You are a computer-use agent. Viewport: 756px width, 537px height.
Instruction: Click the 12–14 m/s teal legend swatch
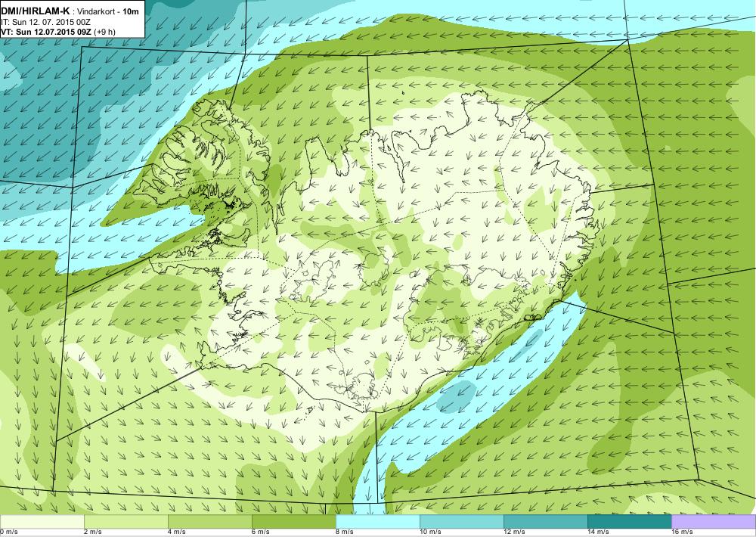click(546, 522)
